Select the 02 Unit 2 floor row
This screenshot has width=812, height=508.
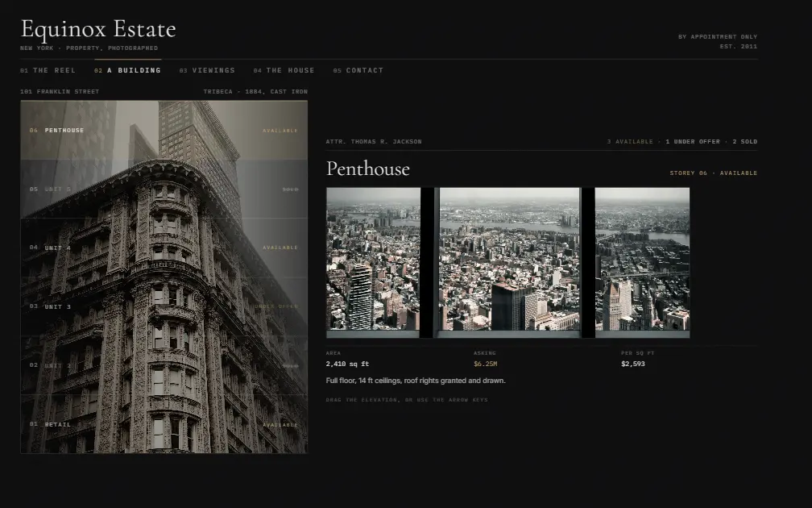click(164, 365)
